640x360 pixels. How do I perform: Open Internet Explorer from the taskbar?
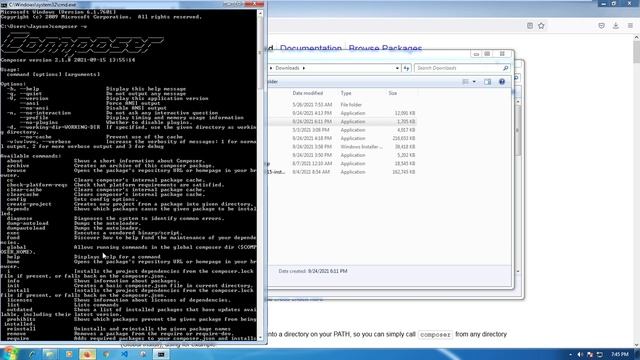tap(31, 354)
